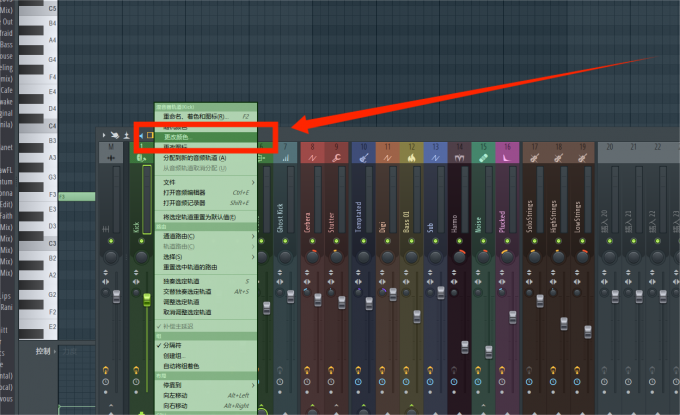This screenshot has width=680, height=415.
Task: Click the yellow square icon in mixer toolbar
Action: tap(150, 135)
